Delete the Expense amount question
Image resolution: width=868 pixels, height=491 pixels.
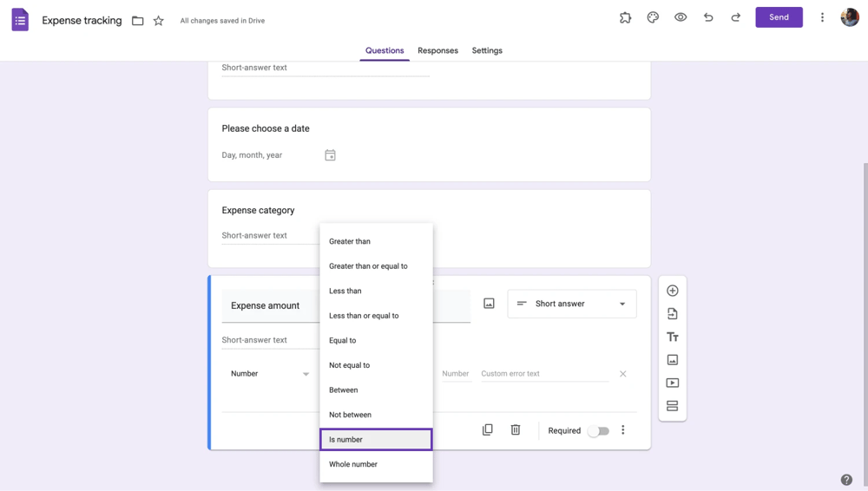click(x=516, y=430)
